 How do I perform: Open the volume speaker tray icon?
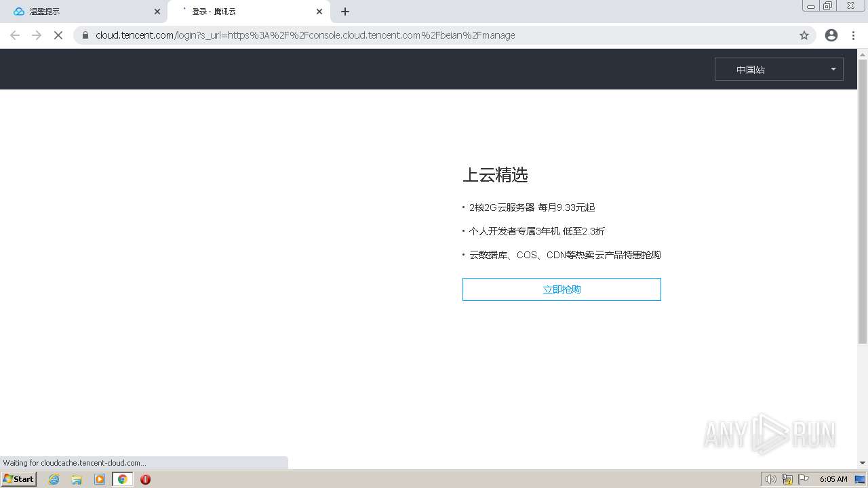pyautogui.click(x=770, y=479)
